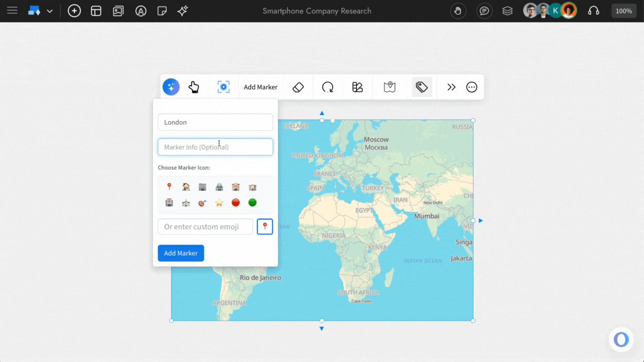The height and width of the screenshot is (362, 644).
Task: Expand the toolbar with the chevron arrows
Action: [x=451, y=87]
